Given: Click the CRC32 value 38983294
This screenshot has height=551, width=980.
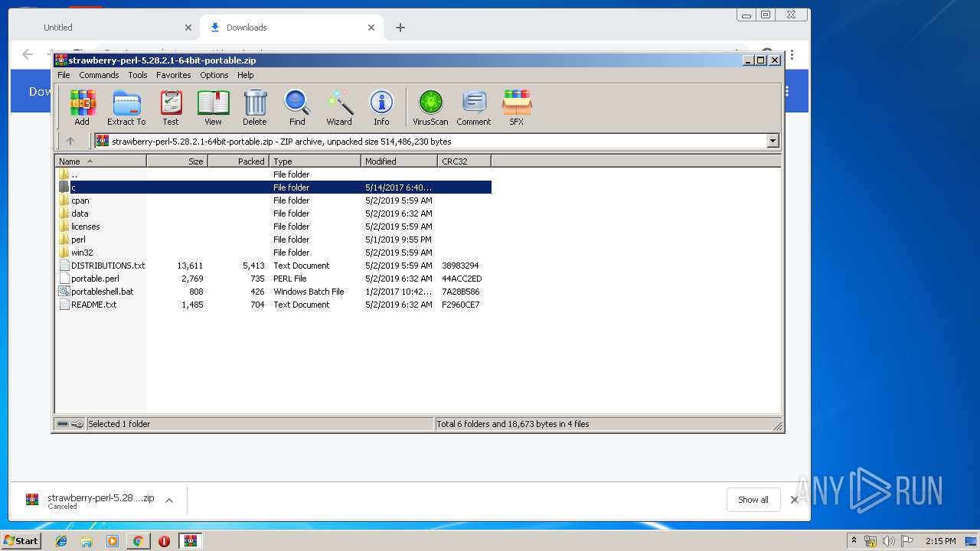Looking at the screenshot, I should pos(460,266).
